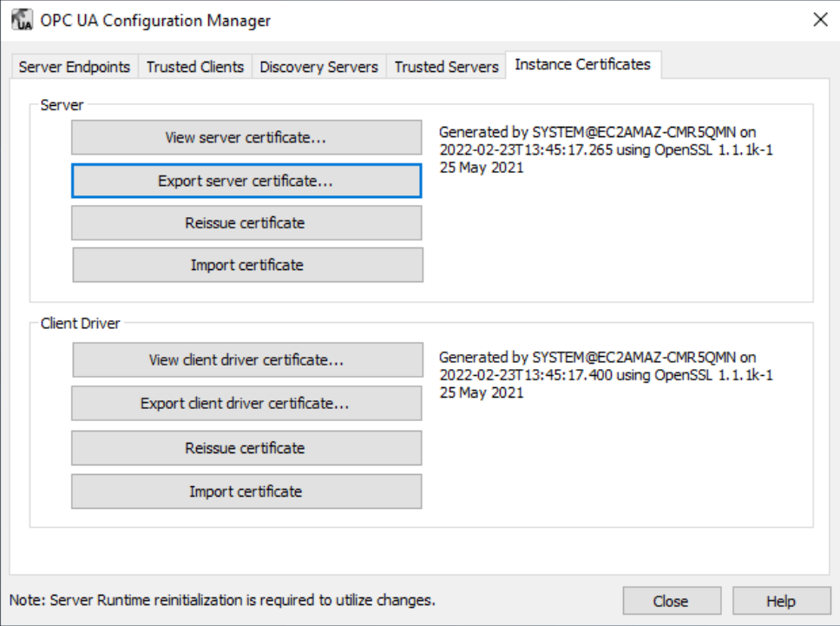840x626 pixels.
Task: Click the Close button at bottom
Action: click(x=672, y=601)
